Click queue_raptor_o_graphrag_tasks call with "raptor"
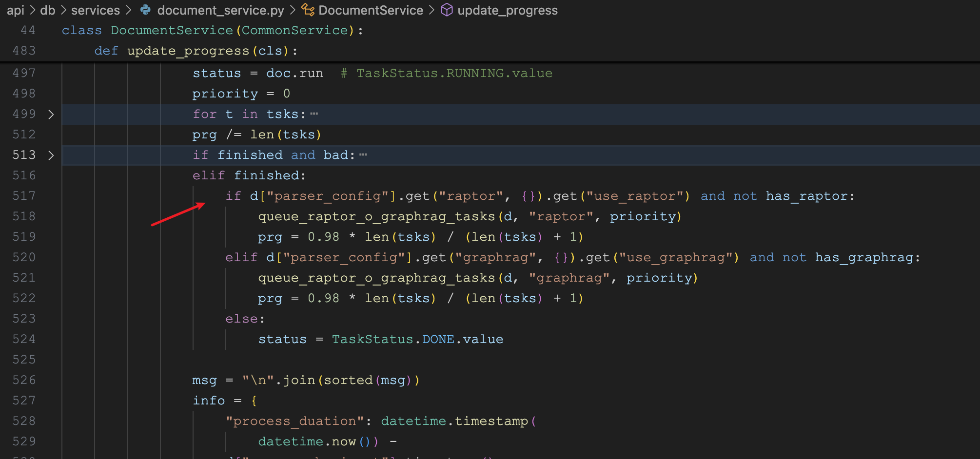980x459 pixels. tap(470, 216)
